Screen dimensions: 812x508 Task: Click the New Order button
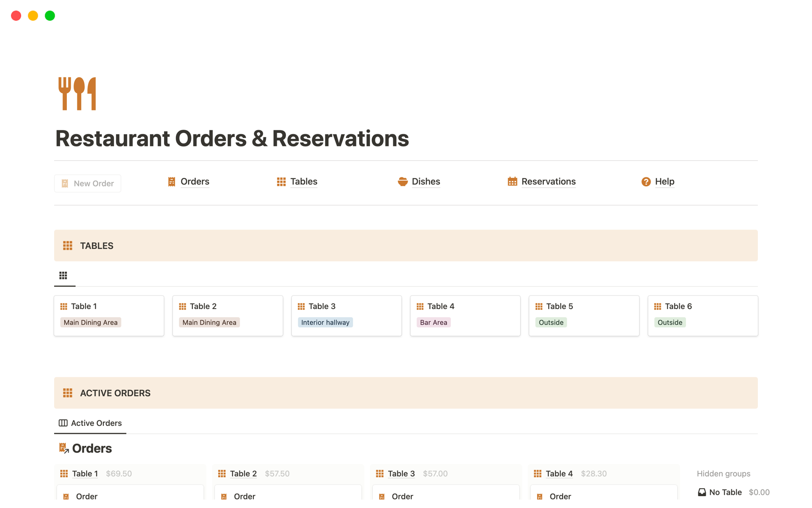(x=88, y=183)
